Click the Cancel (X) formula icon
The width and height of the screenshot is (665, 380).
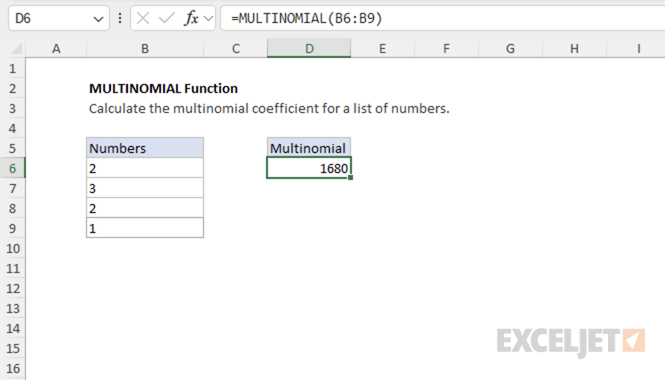click(x=143, y=18)
